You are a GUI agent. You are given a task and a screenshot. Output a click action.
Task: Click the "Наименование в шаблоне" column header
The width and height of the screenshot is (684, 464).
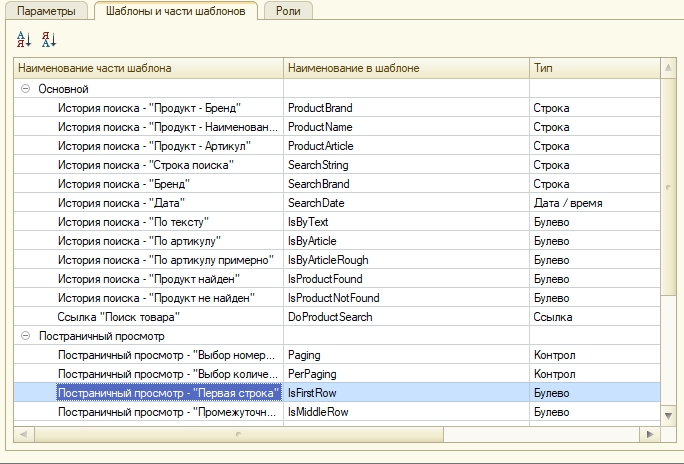click(x=405, y=69)
